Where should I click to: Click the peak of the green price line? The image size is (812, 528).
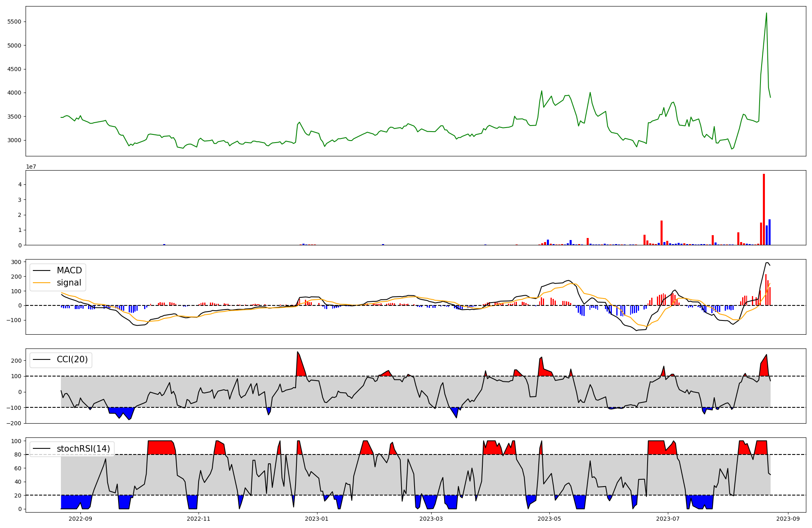[766, 13]
